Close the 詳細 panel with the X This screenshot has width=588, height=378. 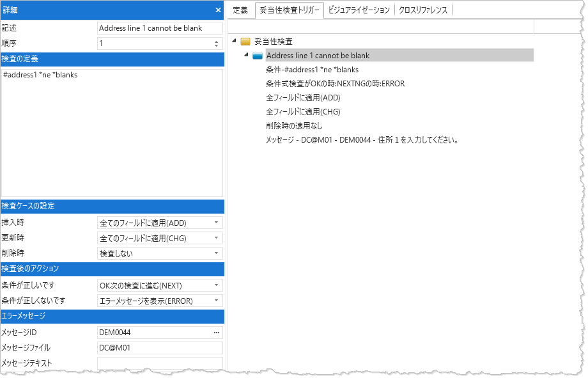(218, 10)
